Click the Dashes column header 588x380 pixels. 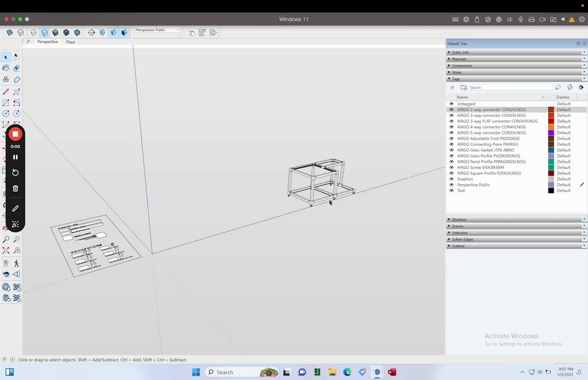pos(566,97)
